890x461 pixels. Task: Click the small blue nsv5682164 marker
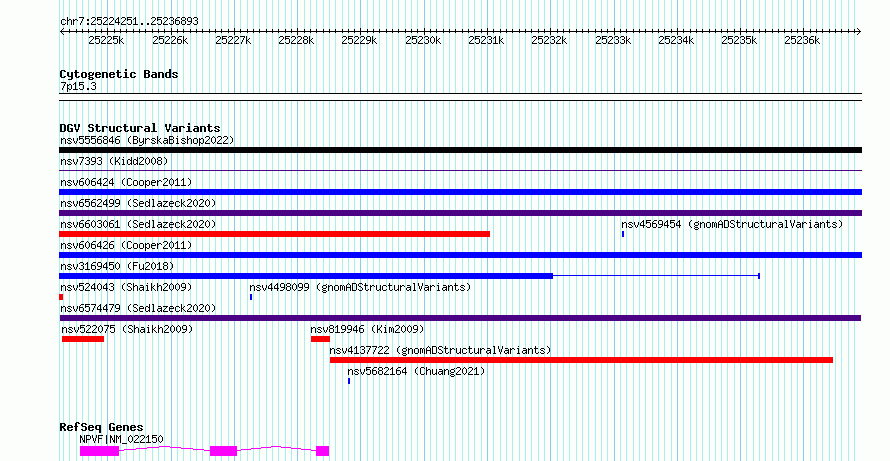pos(349,381)
